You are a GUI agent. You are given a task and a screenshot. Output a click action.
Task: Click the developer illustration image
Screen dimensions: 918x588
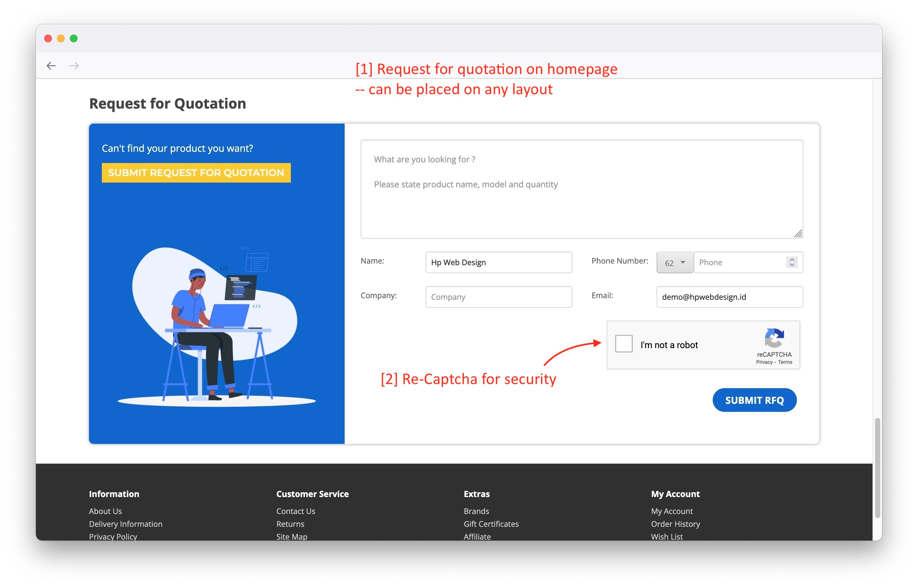coord(217,326)
